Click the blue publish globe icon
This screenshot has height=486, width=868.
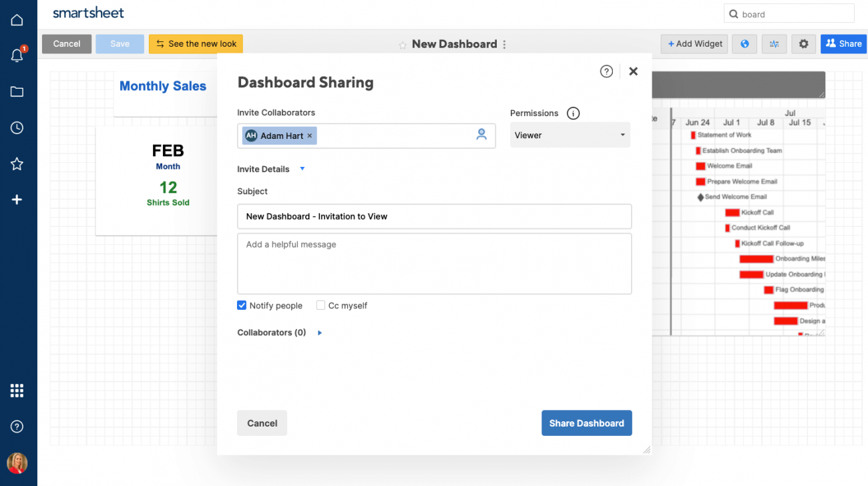point(744,43)
